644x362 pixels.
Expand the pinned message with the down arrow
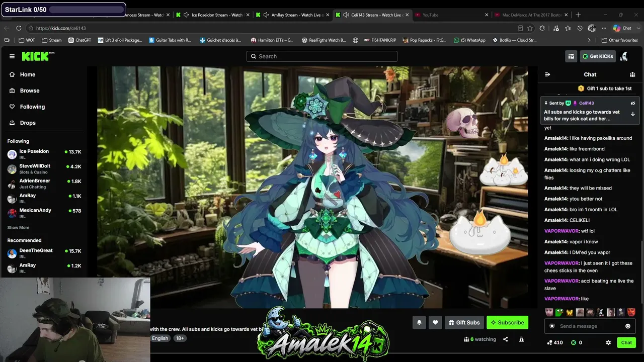coord(633,114)
